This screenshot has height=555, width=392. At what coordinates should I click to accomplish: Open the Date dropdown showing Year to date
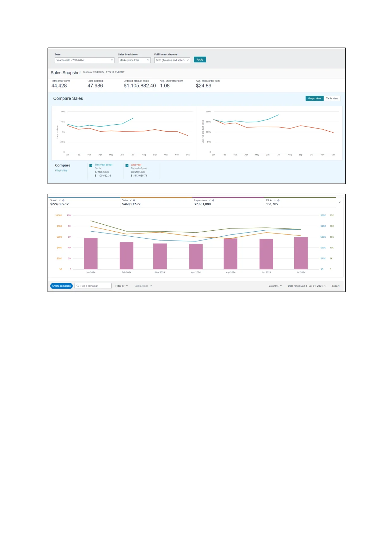(84, 60)
